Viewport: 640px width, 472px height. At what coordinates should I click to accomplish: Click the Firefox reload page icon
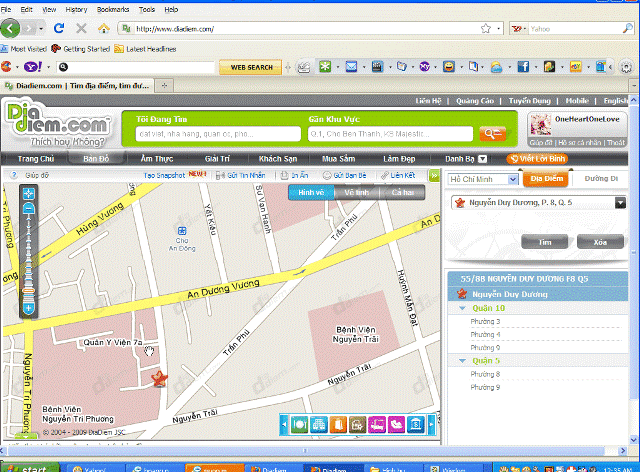pyautogui.click(x=59, y=28)
